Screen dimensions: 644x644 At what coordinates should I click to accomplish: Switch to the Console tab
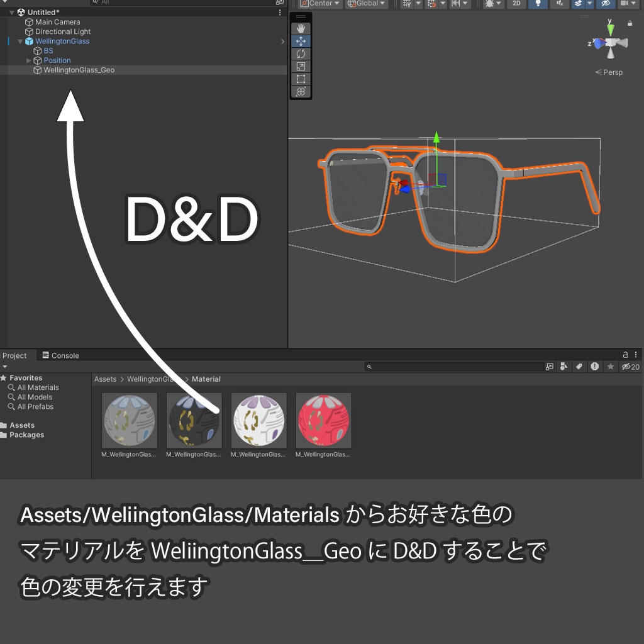pyautogui.click(x=60, y=355)
